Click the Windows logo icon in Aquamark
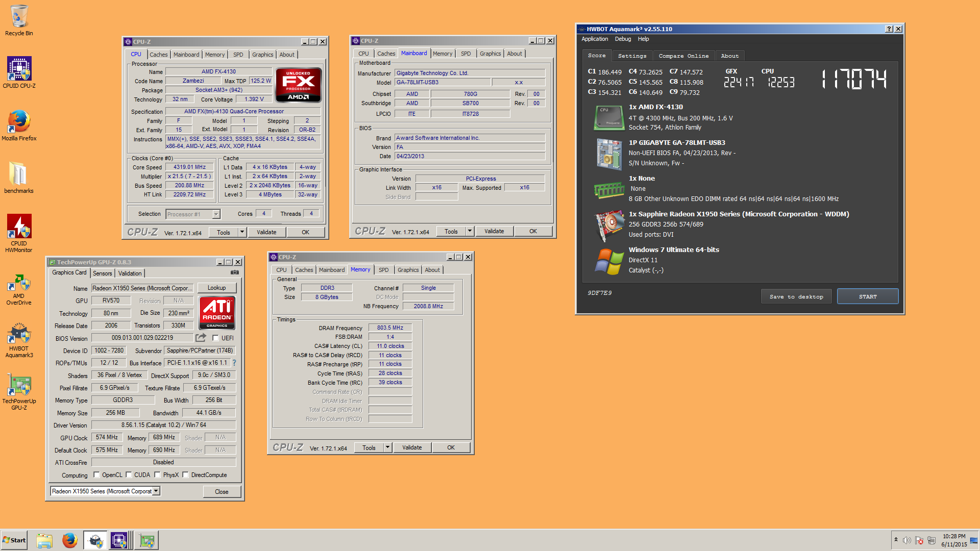 pos(609,261)
